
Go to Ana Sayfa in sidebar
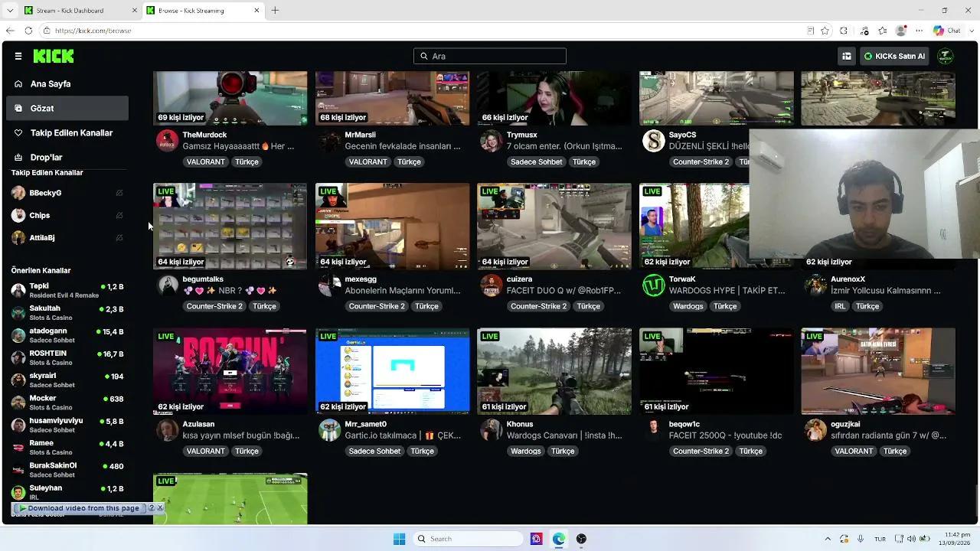click(x=67, y=84)
